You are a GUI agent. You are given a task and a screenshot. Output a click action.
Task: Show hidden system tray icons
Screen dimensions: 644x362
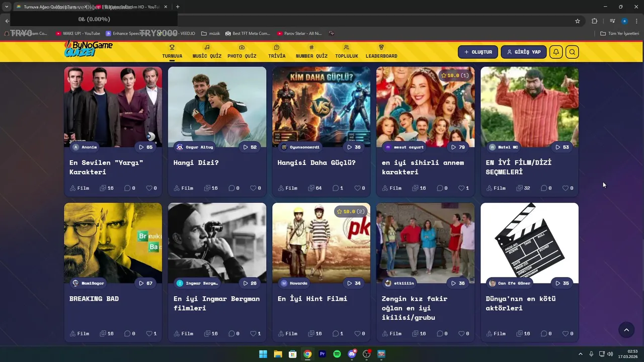pos(580,354)
